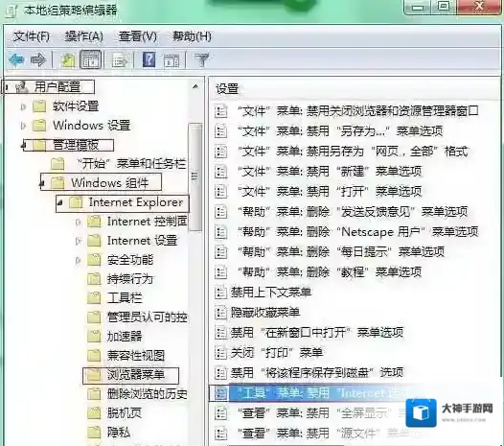This screenshot has width=504, height=446.
Task: Click folder icon beside 安全功能
Action: point(94,259)
